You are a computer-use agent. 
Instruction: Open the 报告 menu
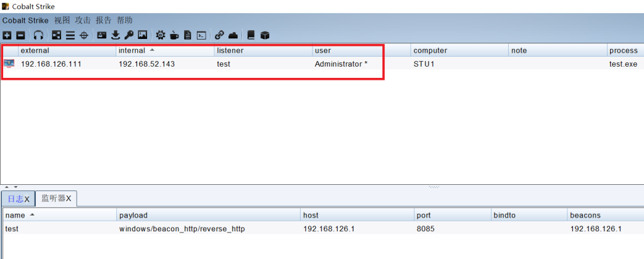point(104,20)
